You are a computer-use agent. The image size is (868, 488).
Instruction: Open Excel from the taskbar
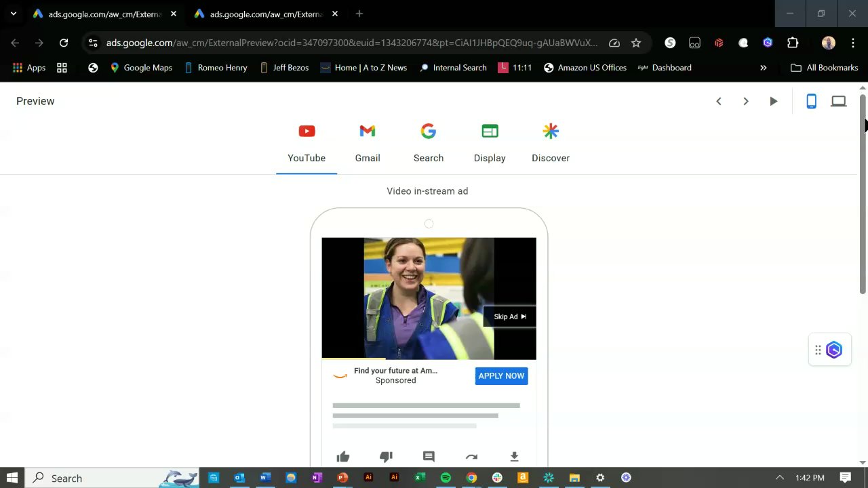click(x=420, y=478)
